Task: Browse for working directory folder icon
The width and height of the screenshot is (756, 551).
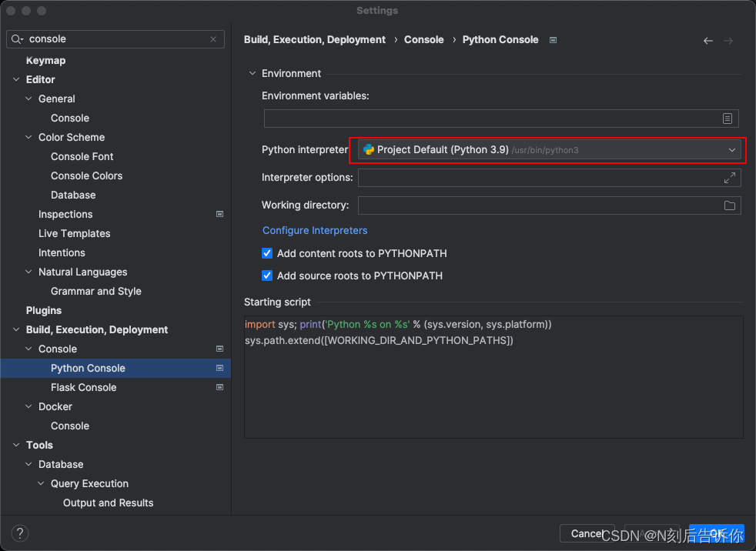Action: 730,205
